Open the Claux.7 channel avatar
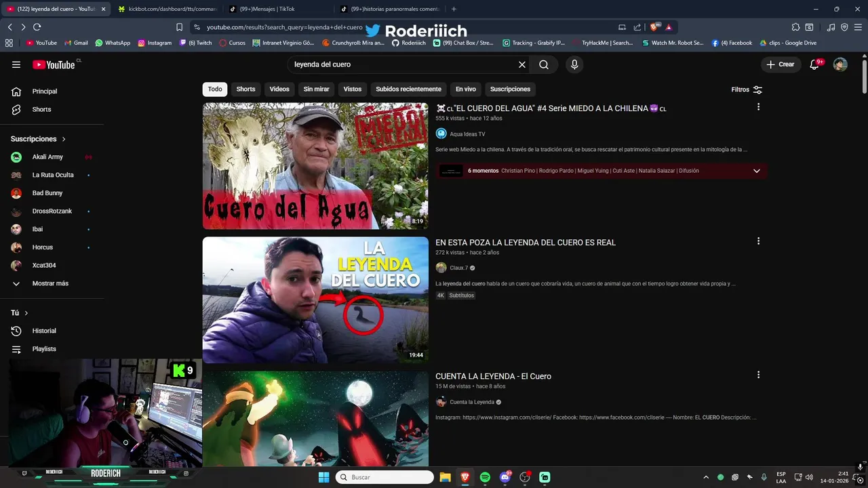868x488 pixels. click(x=441, y=268)
